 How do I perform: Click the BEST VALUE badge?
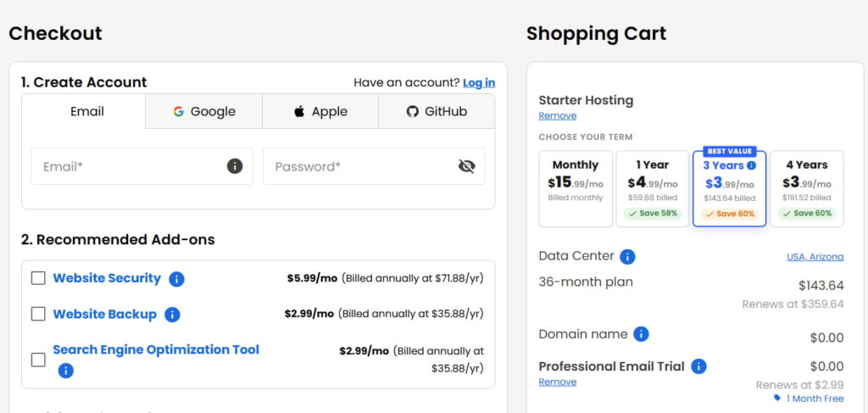coord(730,151)
